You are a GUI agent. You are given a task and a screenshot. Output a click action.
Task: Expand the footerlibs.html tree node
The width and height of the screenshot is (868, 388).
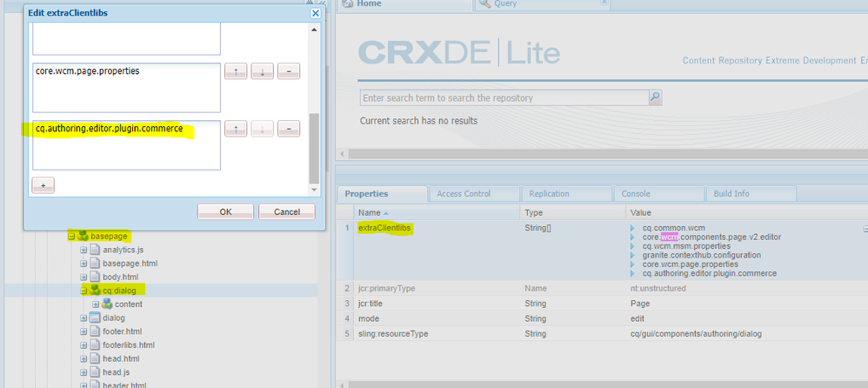(x=83, y=345)
